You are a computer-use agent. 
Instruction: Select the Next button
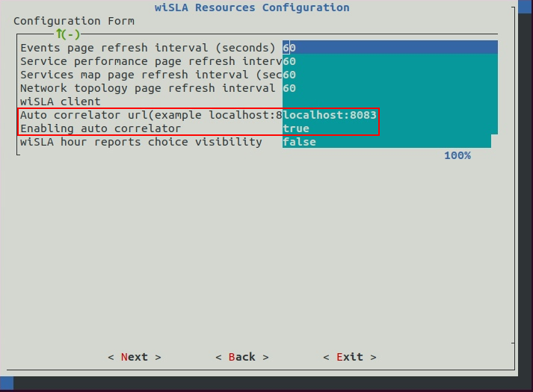[135, 357]
